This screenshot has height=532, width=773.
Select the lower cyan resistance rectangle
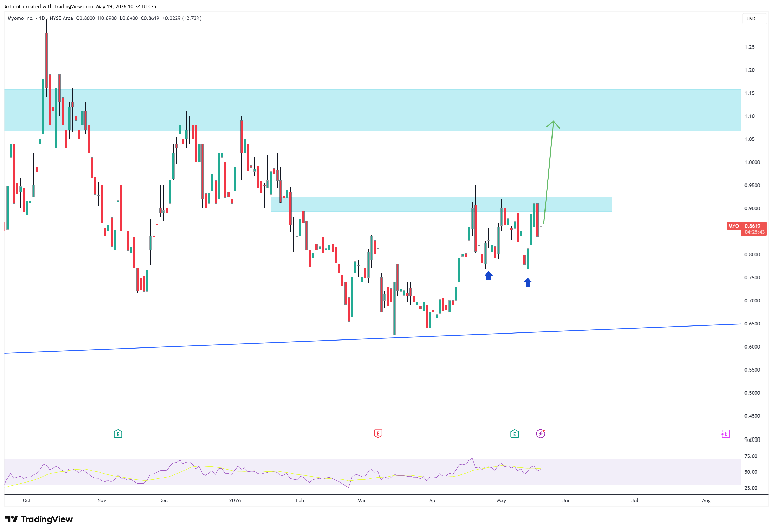[x=441, y=204]
